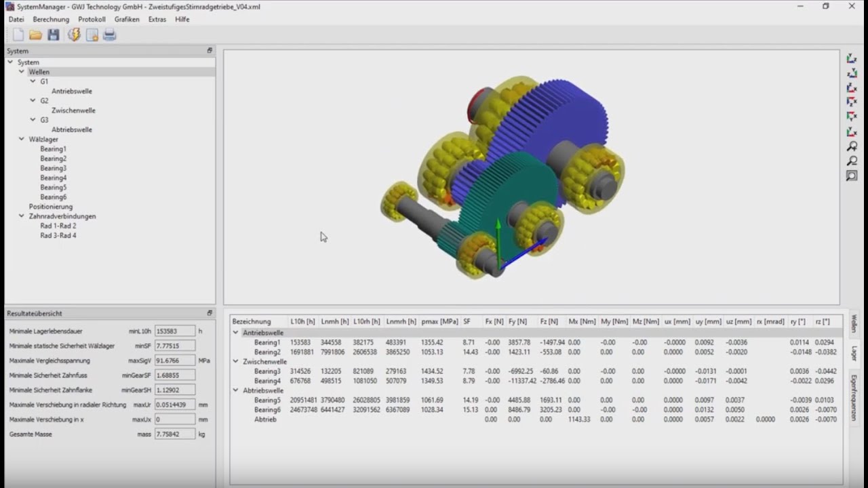868x488 pixels.
Task: Select Zwischenwelle in the system tree
Action: click(73, 110)
